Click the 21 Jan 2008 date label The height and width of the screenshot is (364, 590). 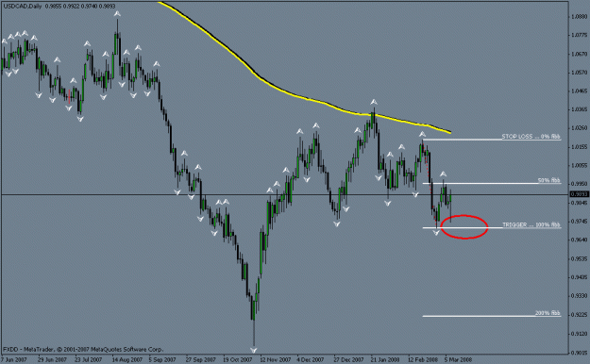tap(385, 360)
